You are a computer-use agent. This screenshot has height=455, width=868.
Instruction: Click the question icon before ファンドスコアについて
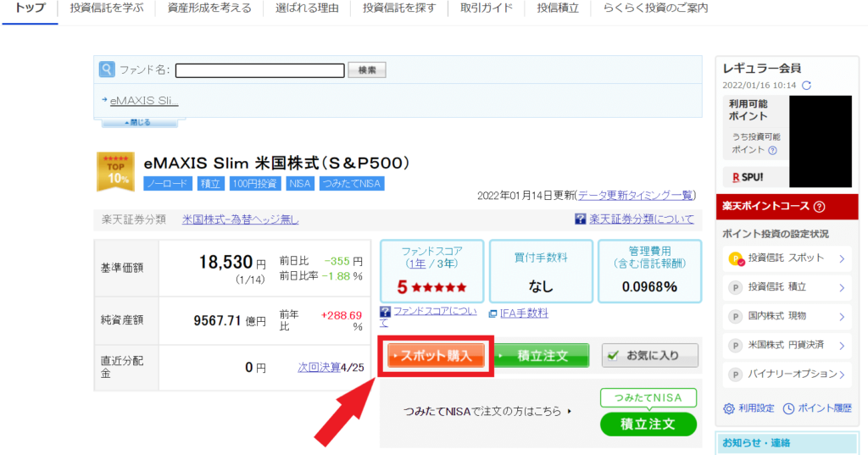click(386, 312)
